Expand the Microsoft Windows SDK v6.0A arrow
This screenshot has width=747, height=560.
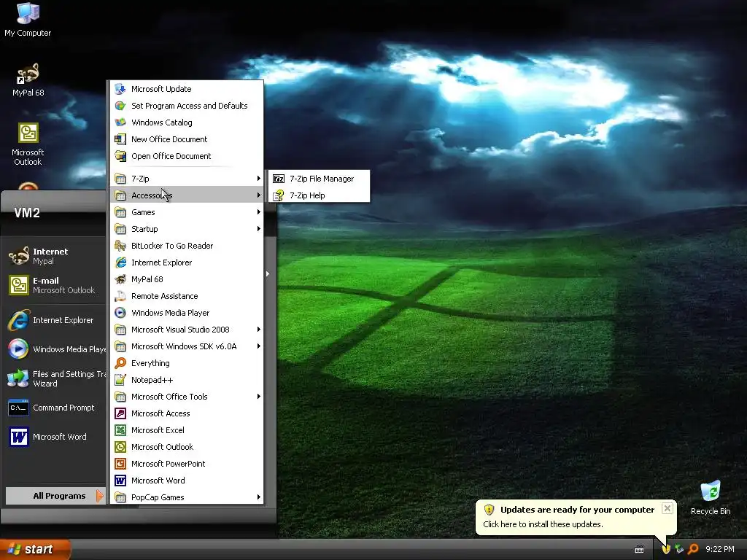pyautogui.click(x=259, y=346)
